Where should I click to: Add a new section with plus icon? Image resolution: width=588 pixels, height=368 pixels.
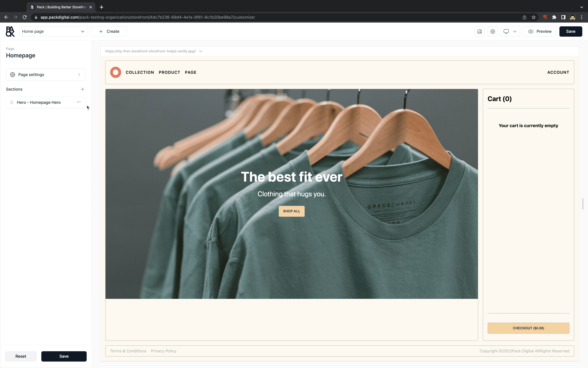[x=83, y=89]
